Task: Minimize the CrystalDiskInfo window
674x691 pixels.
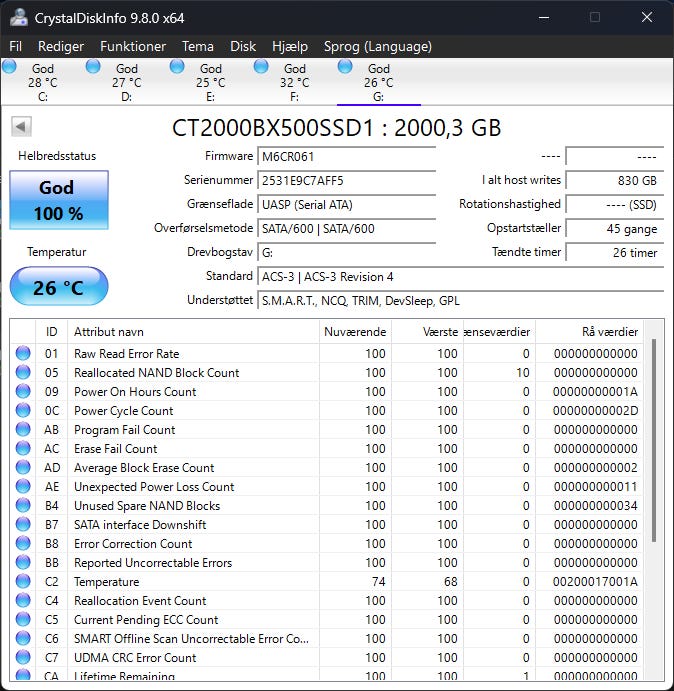Action: coord(544,18)
